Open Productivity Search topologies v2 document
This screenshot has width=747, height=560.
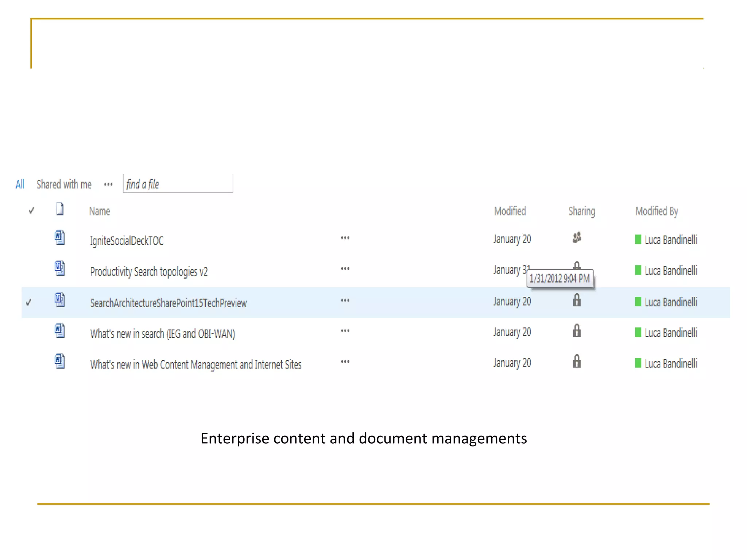point(149,272)
